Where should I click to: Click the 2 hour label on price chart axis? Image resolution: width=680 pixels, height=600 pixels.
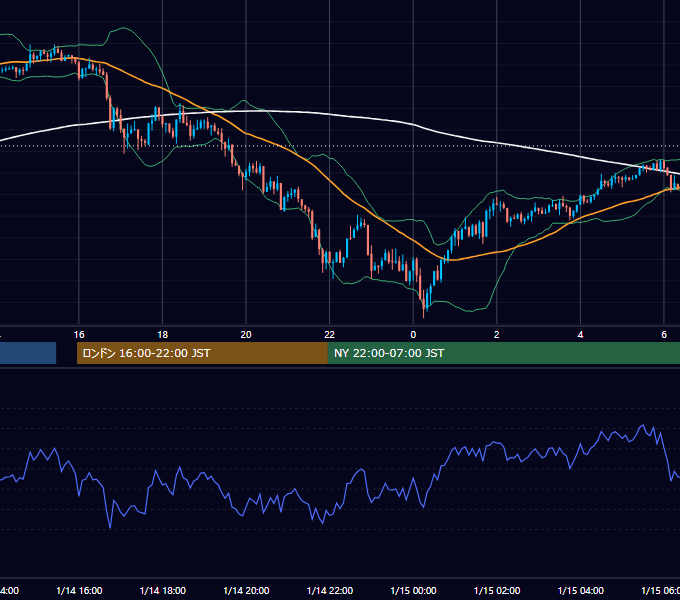(497, 335)
